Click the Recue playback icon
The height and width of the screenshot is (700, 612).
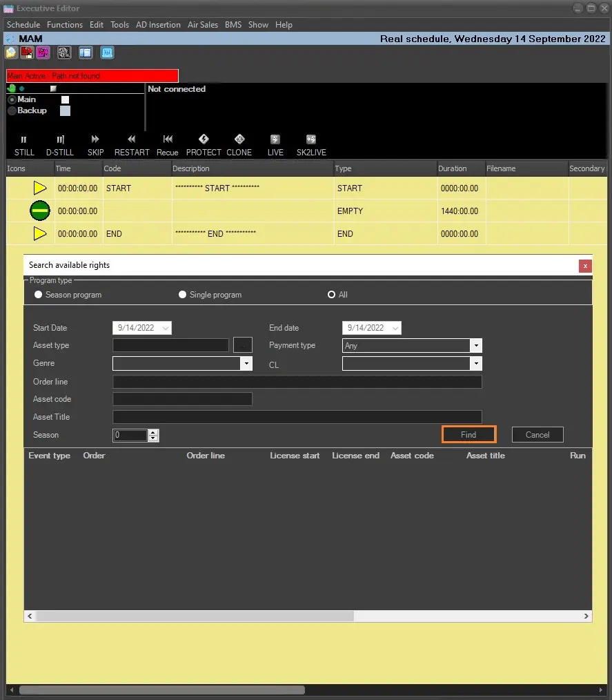[168, 139]
